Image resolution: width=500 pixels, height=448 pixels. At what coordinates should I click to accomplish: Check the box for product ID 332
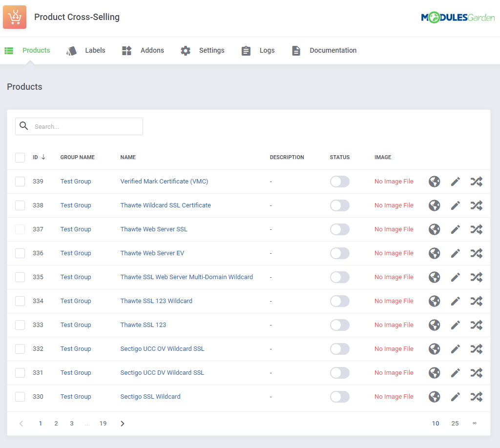pyautogui.click(x=20, y=349)
